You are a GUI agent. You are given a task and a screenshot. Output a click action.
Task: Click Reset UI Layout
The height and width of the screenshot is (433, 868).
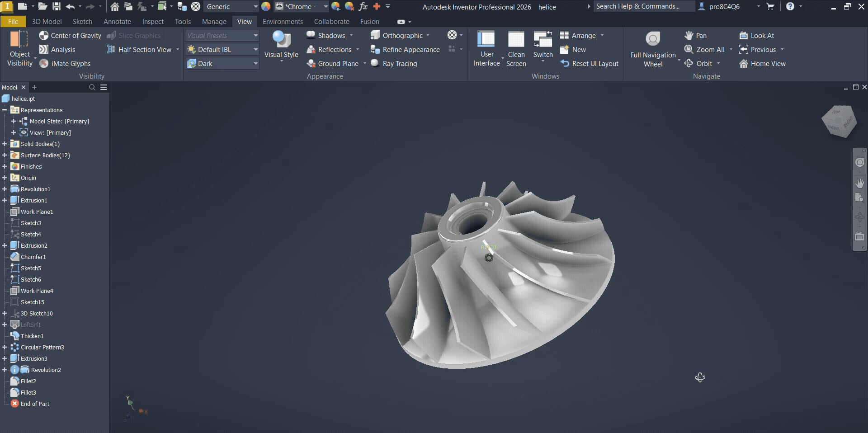click(x=589, y=63)
